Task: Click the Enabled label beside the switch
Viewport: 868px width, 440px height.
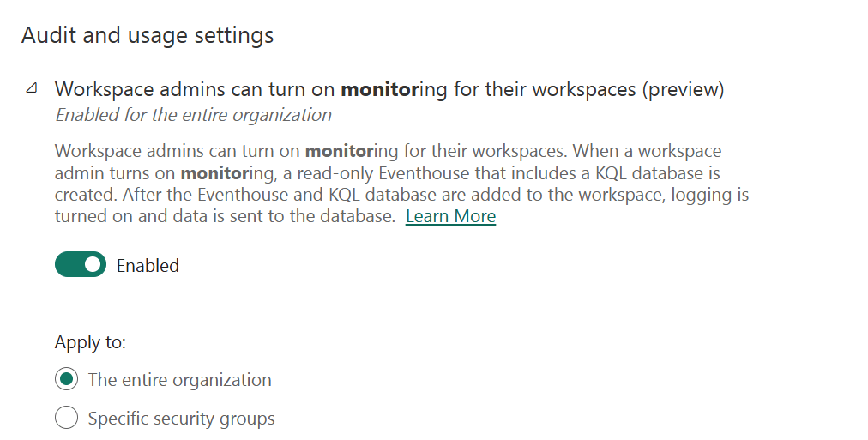Action: pyautogui.click(x=148, y=266)
